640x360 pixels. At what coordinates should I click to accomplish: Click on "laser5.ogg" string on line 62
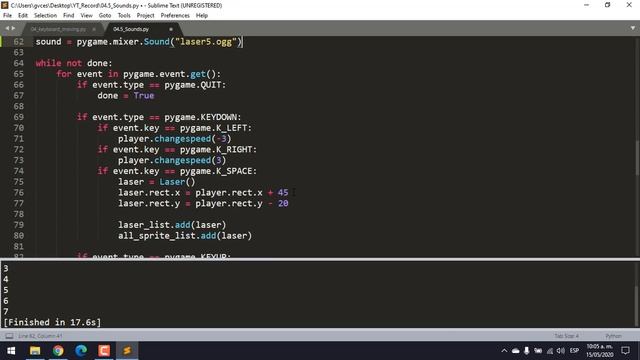(206, 42)
